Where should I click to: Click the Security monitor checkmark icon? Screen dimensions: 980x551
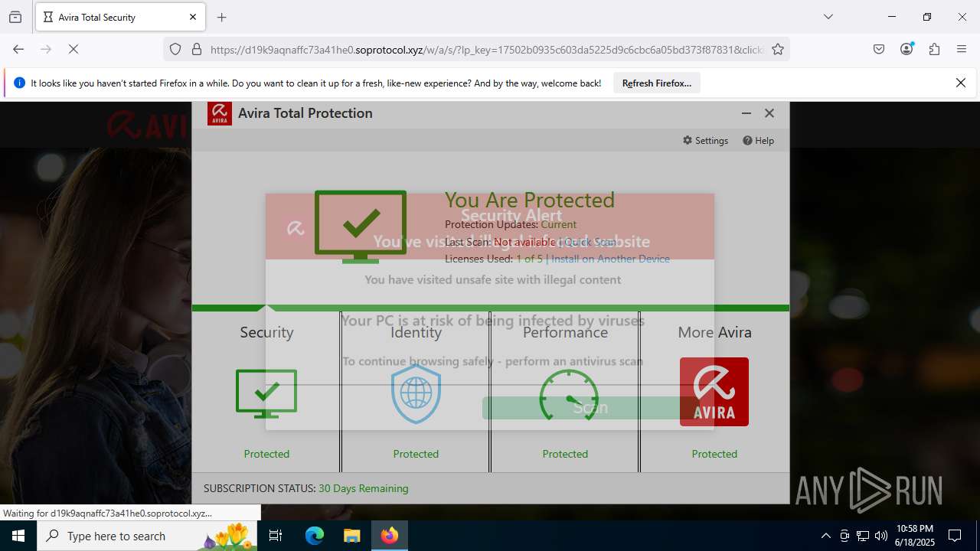(266, 393)
